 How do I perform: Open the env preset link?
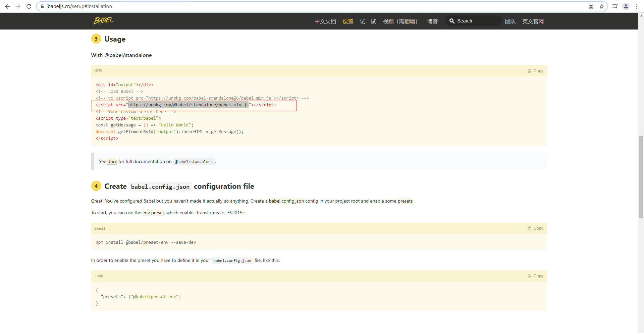pyautogui.click(x=153, y=213)
